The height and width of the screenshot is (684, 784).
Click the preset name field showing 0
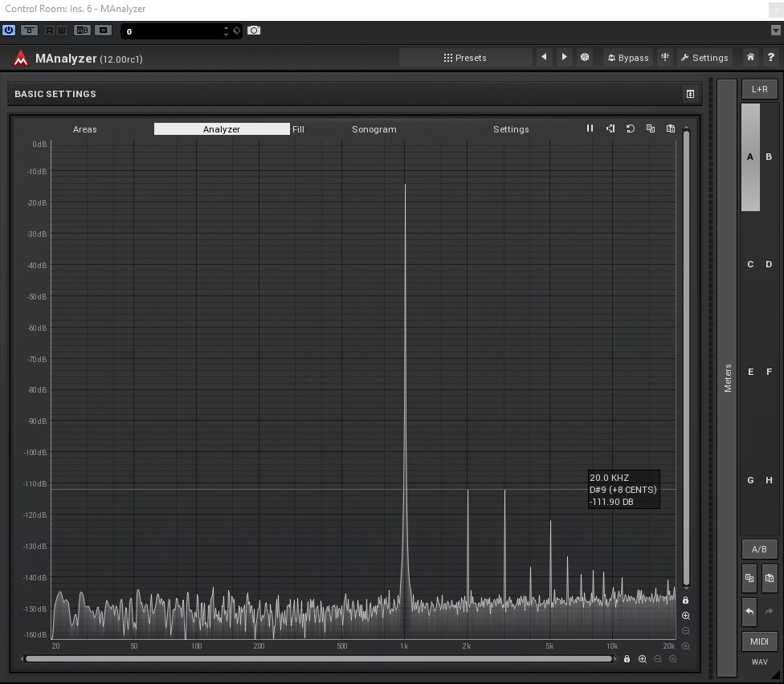171,31
